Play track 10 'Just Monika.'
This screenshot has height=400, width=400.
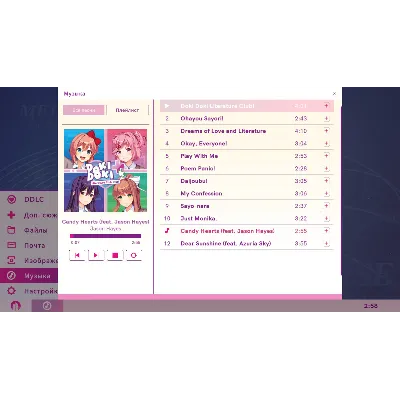pyautogui.click(x=247, y=219)
